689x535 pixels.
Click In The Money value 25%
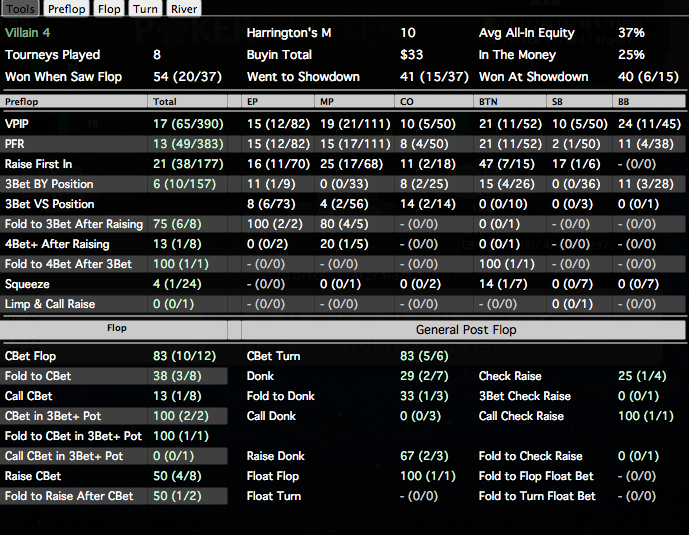(x=631, y=55)
